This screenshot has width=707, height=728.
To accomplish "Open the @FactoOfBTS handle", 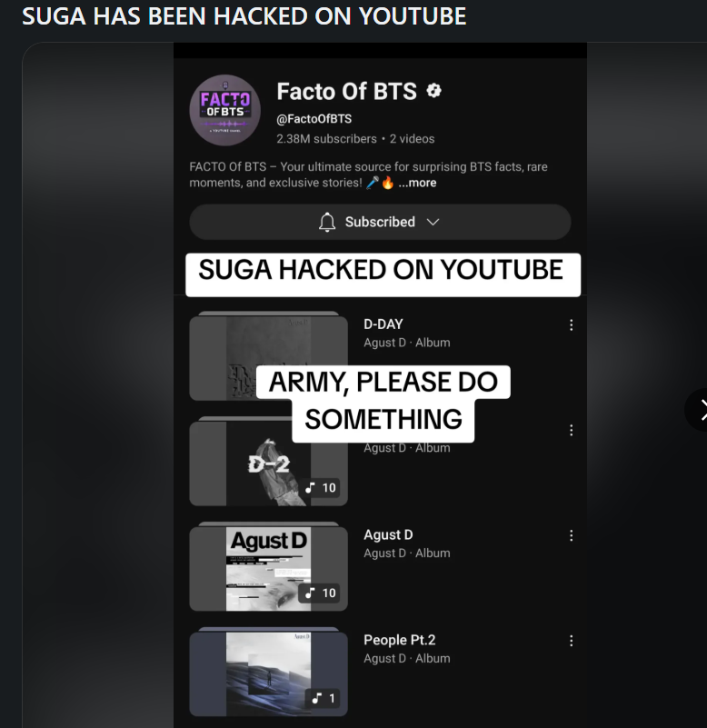I will pos(314,119).
